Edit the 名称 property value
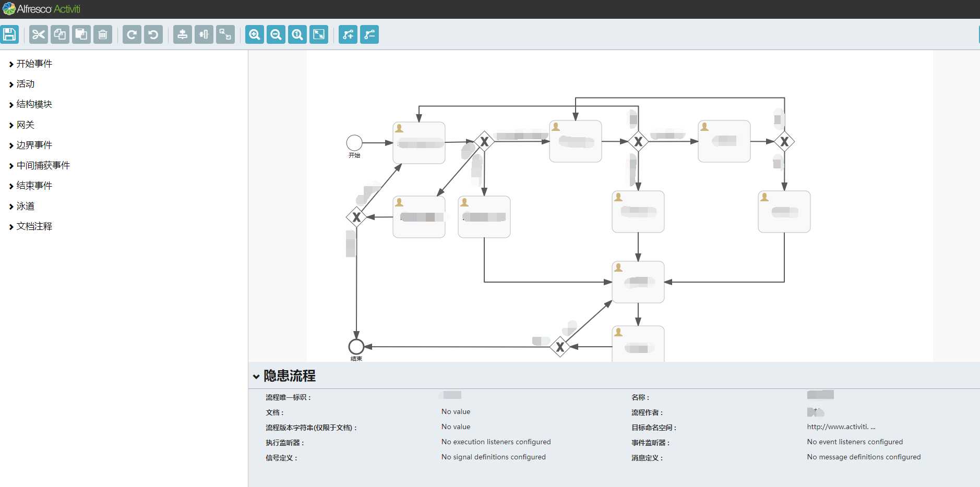The width and height of the screenshot is (980, 487). point(820,395)
